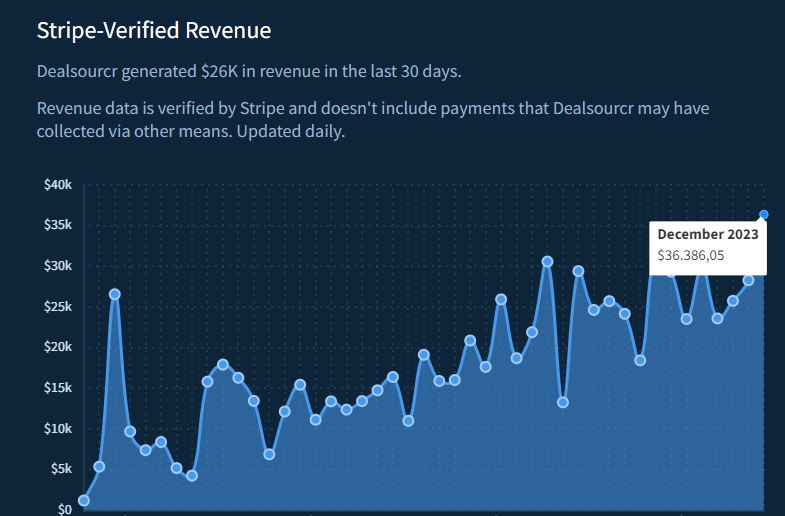Click the early spike data point near $26k

point(115,294)
